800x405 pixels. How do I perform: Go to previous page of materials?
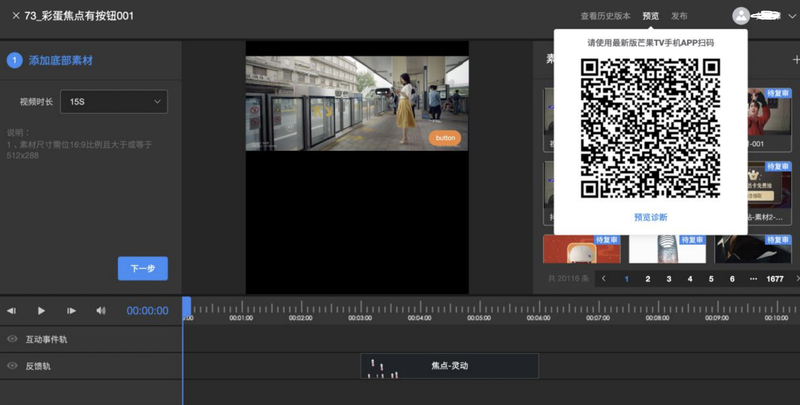pyautogui.click(x=604, y=279)
